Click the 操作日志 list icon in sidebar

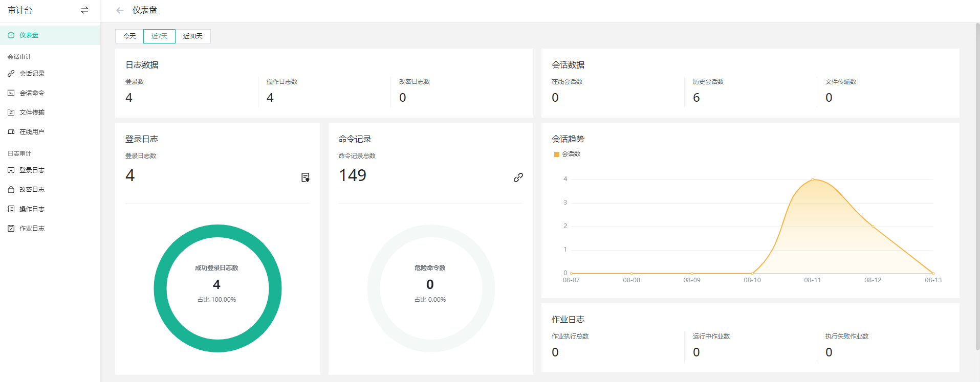click(11, 209)
